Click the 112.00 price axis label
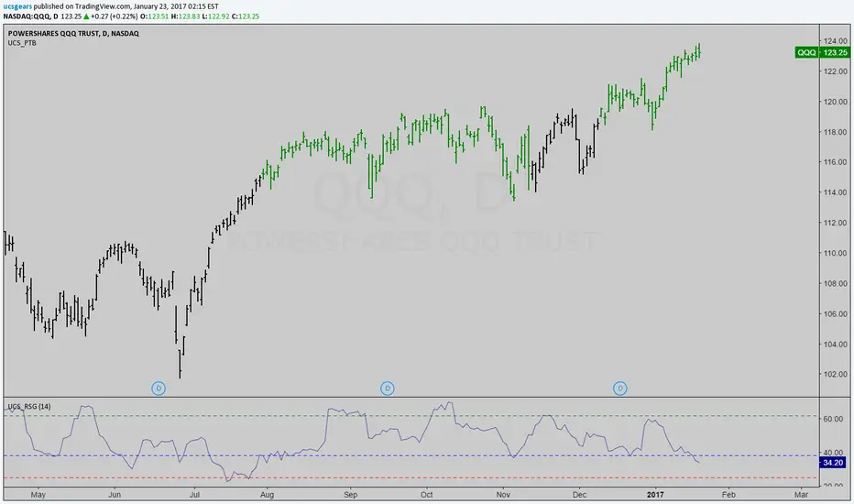Screen dimensions: 854x504 [836, 223]
